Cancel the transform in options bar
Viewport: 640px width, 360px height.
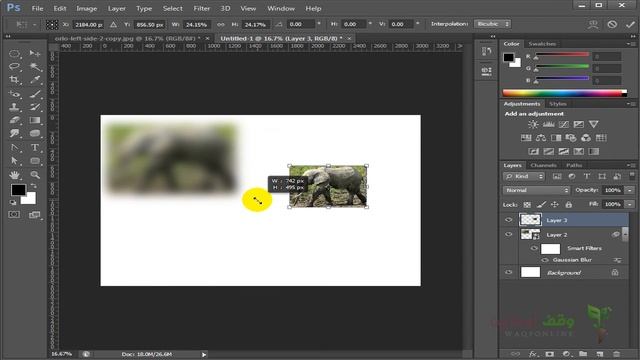(612, 24)
